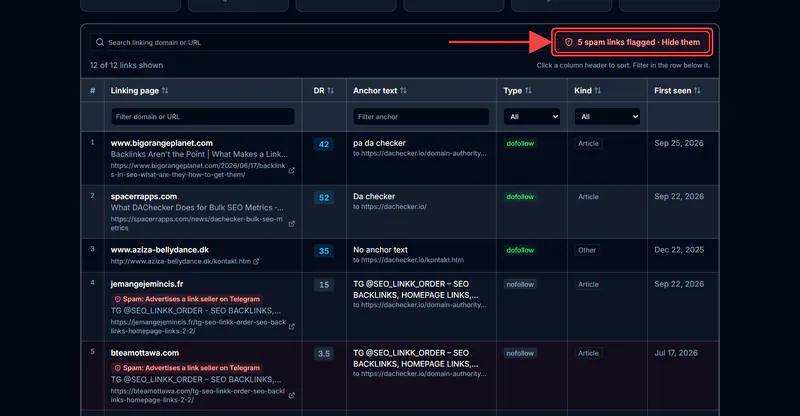Image resolution: width=800 pixels, height=416 pixels.
Task: Click the sort arrows beside Anchor text
Action: pos(403,90)
